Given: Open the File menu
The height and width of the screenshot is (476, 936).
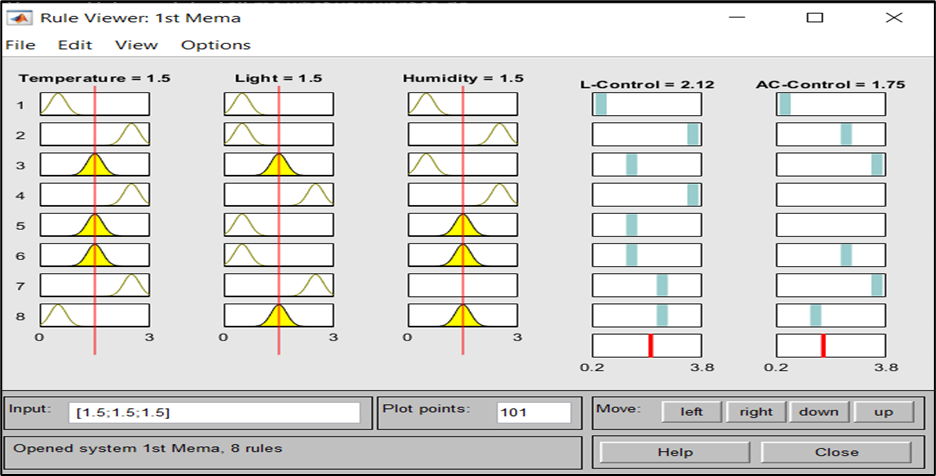Looking at the screenshot, I should pos(20,45).
